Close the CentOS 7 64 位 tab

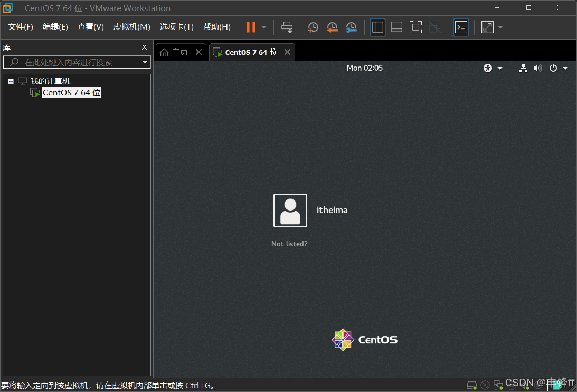pos(287,52)
